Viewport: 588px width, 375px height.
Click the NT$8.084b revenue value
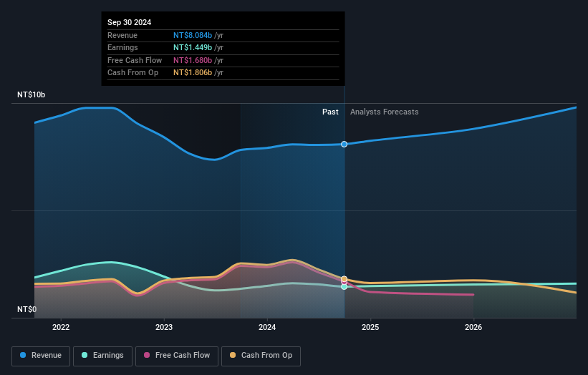193,35
